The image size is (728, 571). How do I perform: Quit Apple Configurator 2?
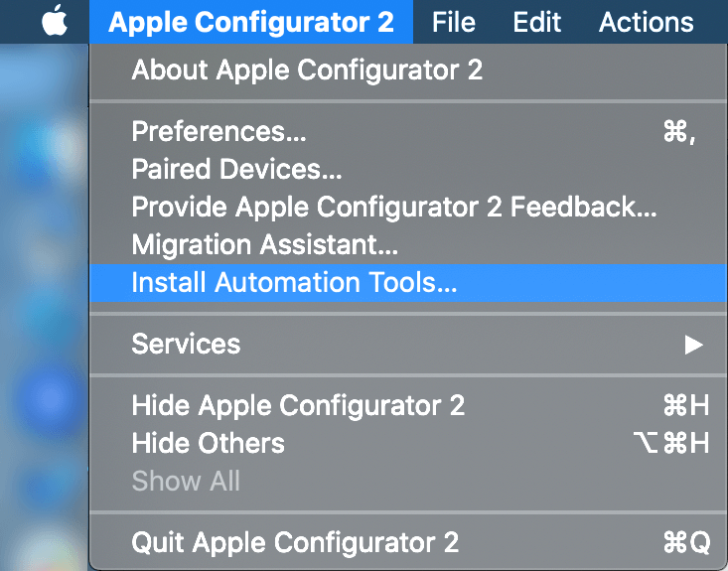[x=295, y=543]
